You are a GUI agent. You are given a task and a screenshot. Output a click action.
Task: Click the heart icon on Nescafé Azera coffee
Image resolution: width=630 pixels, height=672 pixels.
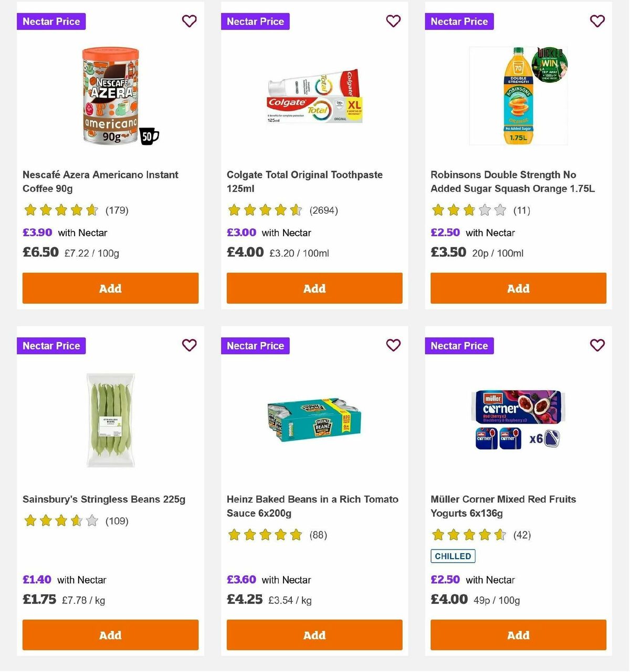(189, 21)
